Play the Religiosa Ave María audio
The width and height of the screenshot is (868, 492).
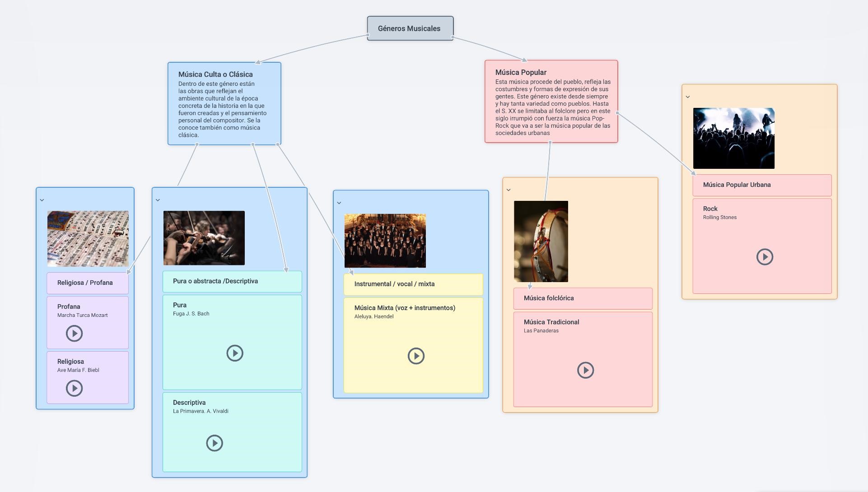coord(75,388)
